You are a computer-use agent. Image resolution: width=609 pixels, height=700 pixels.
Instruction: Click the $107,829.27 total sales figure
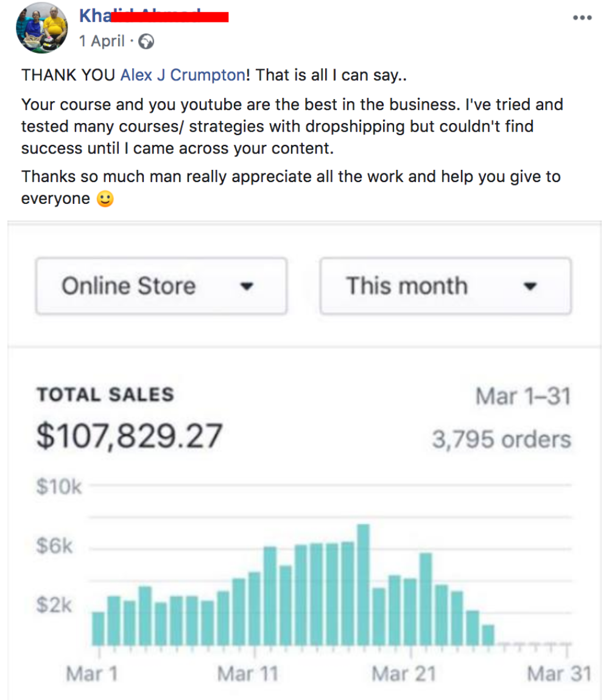[129, 436]
